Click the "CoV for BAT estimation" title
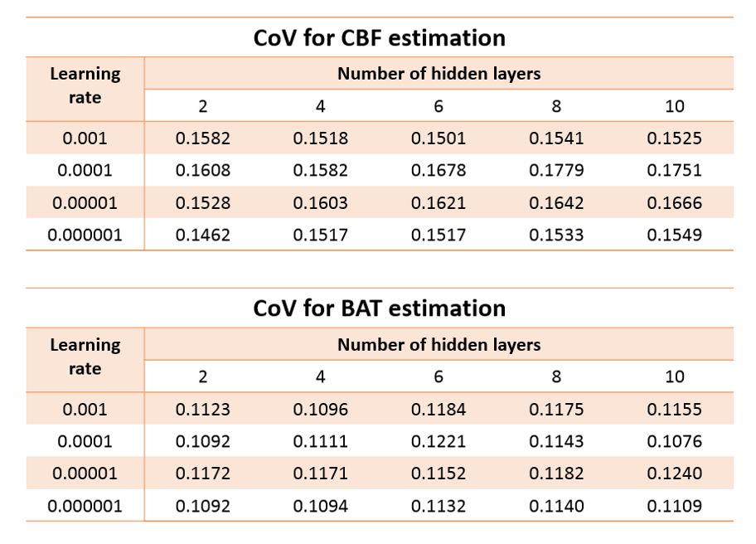Screen dimensions: 756x544 pos(379,308)
